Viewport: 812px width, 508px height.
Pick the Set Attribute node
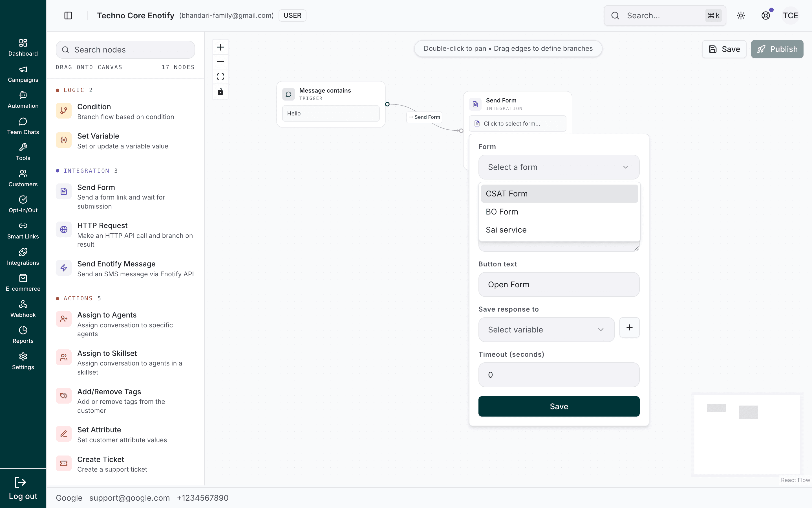(x=125, y=434)
